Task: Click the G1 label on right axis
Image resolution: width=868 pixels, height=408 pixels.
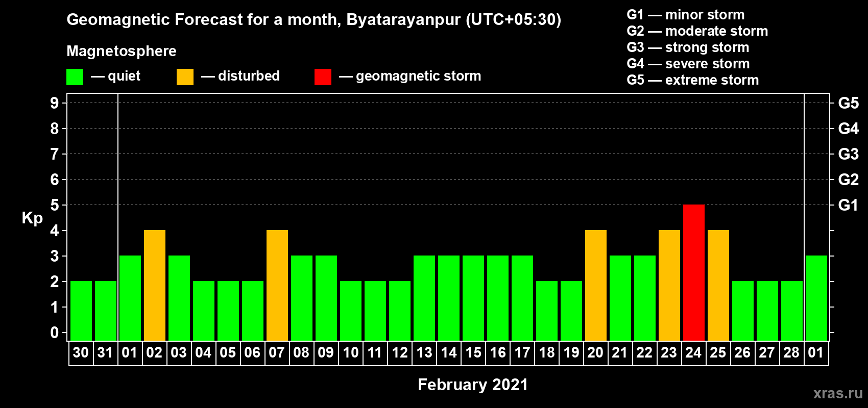Action: click(x=848, y=205)
